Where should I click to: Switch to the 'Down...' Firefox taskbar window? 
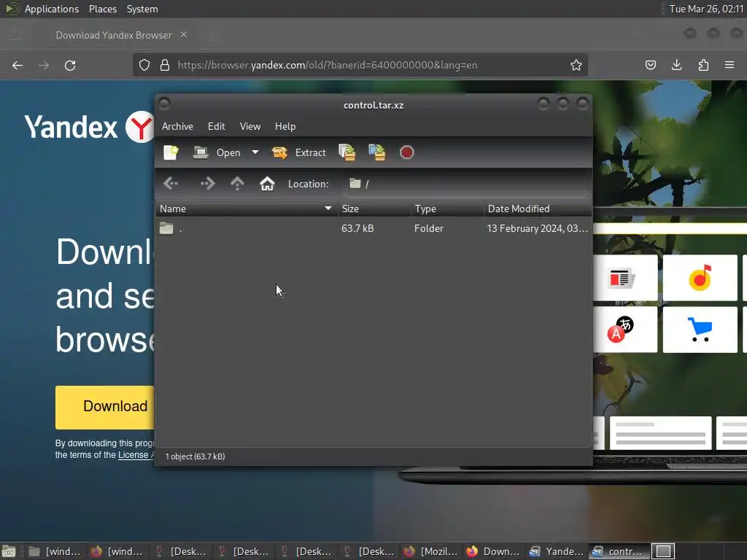coord(494,551)
